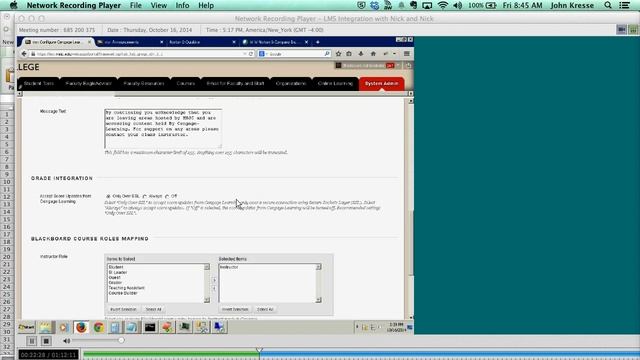
Task: Click the speaker volume icon in player
Action: [x=67, y=341]
